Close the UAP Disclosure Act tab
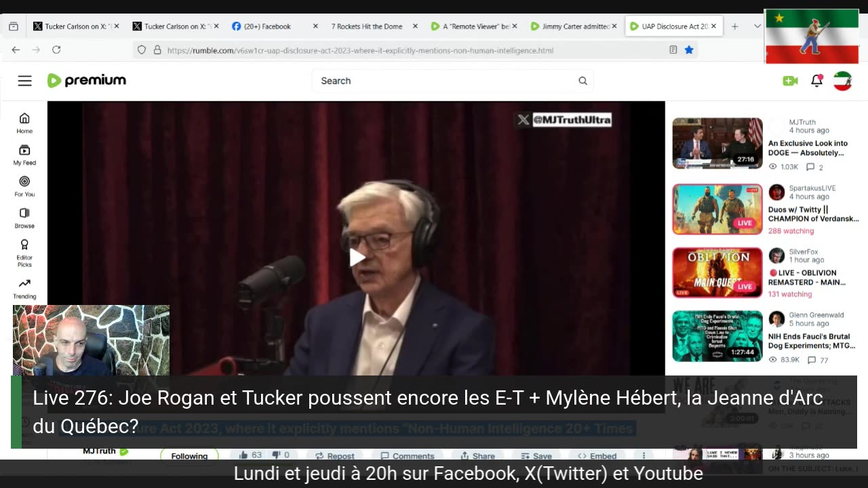This screenshot has height=488, width=868. coord(714,26)
